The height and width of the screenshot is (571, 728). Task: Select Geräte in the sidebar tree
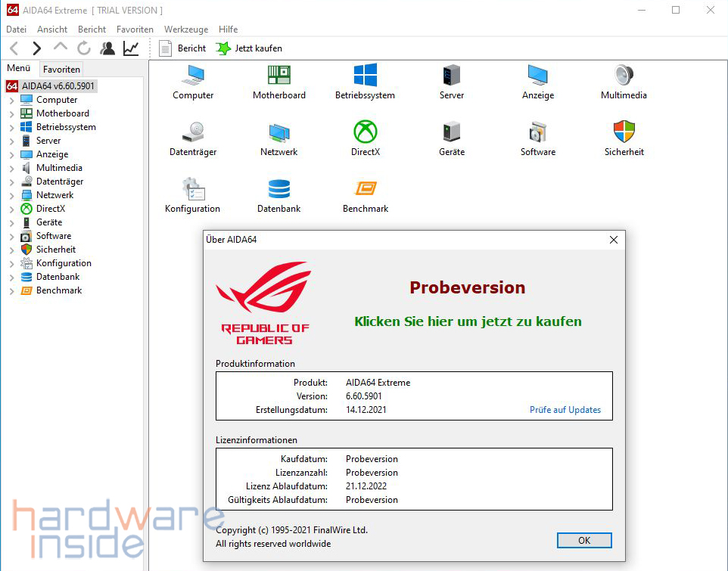point(49,222)
